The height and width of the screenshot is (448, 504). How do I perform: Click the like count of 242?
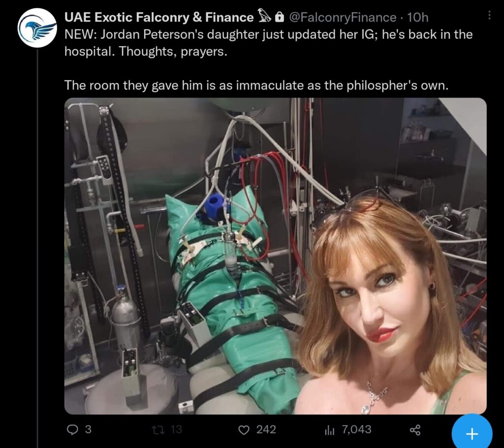pos(266,430)
